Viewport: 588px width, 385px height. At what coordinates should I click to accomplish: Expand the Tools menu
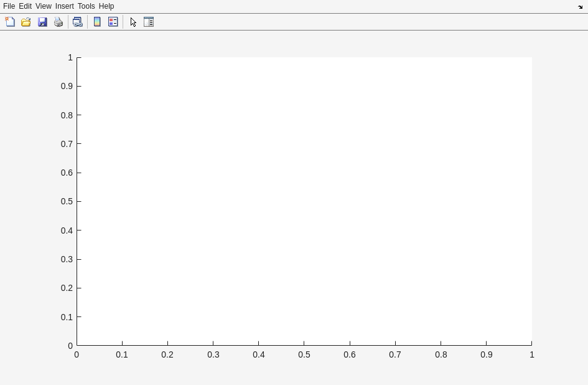click(x=86, y=6)
